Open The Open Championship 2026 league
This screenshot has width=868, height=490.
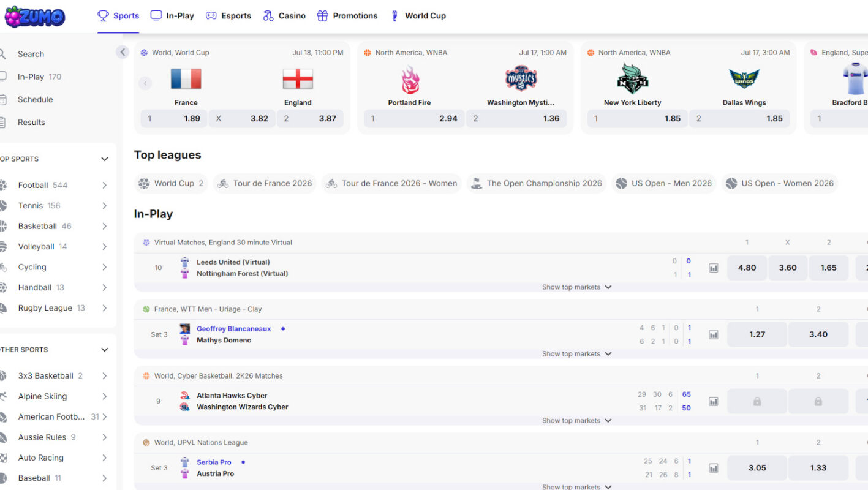[537, 183]
